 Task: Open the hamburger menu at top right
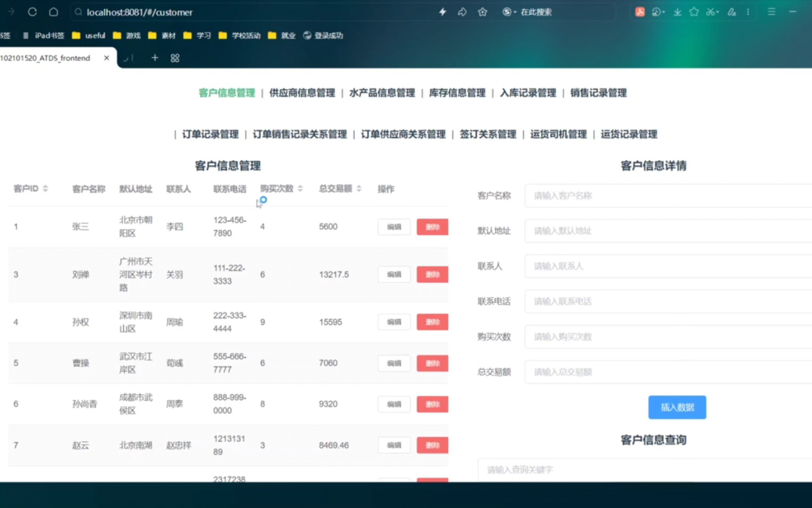pyautogui.click(x=771, y=12)
